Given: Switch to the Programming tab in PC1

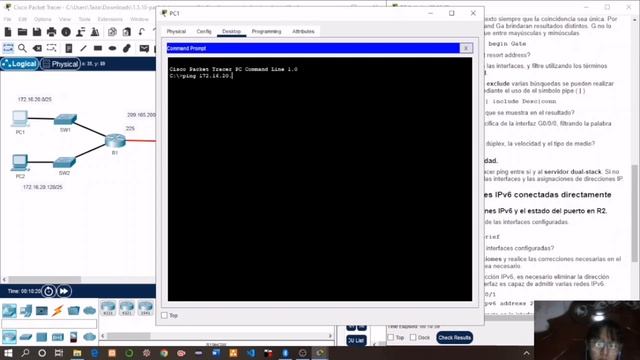Looking at the screenshot, I should tap(266, 31).
